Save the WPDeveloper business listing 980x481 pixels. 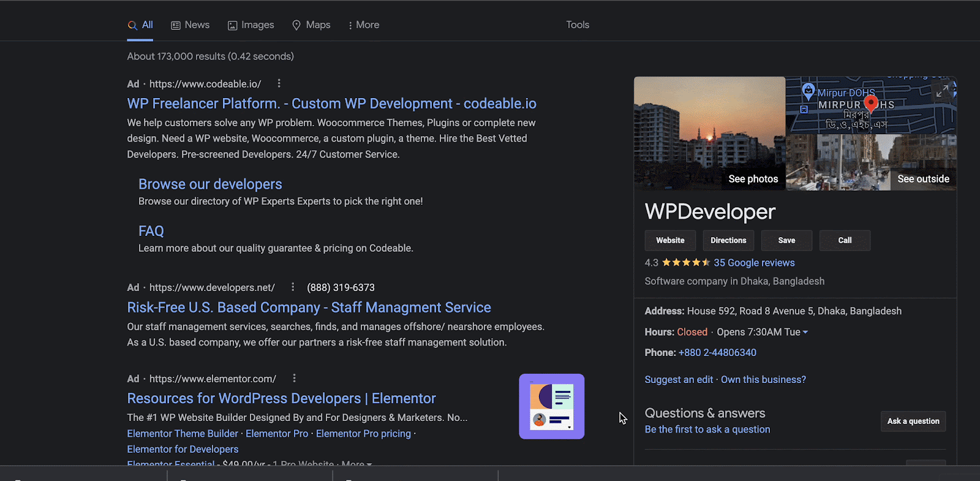tap(786, 240)
